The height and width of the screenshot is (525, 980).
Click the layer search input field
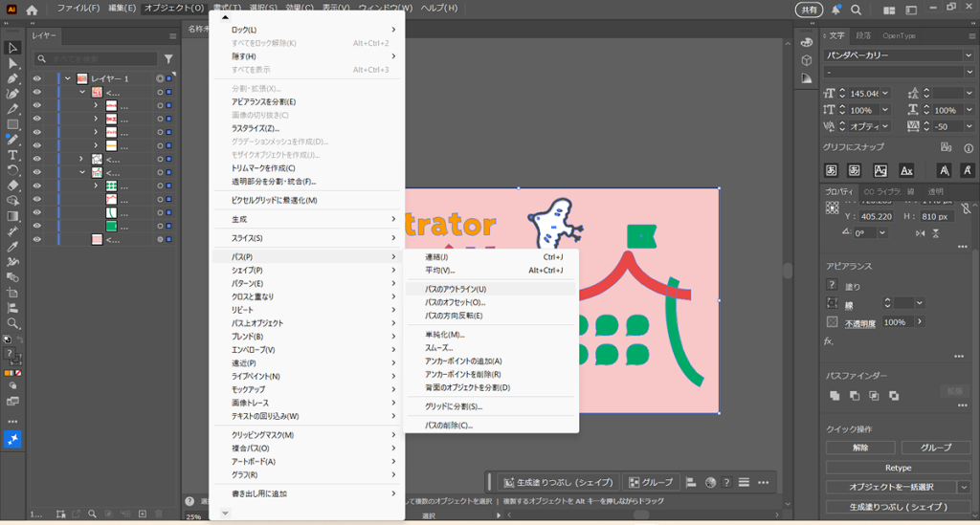105,59
